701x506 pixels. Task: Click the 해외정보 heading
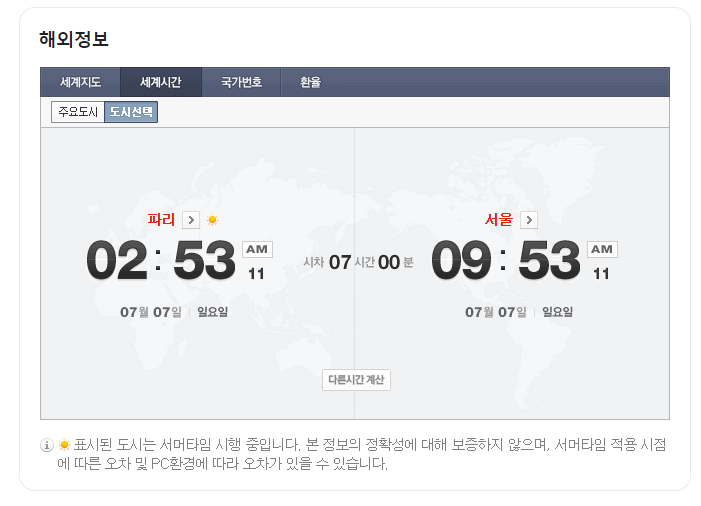(x=74, y=39)
